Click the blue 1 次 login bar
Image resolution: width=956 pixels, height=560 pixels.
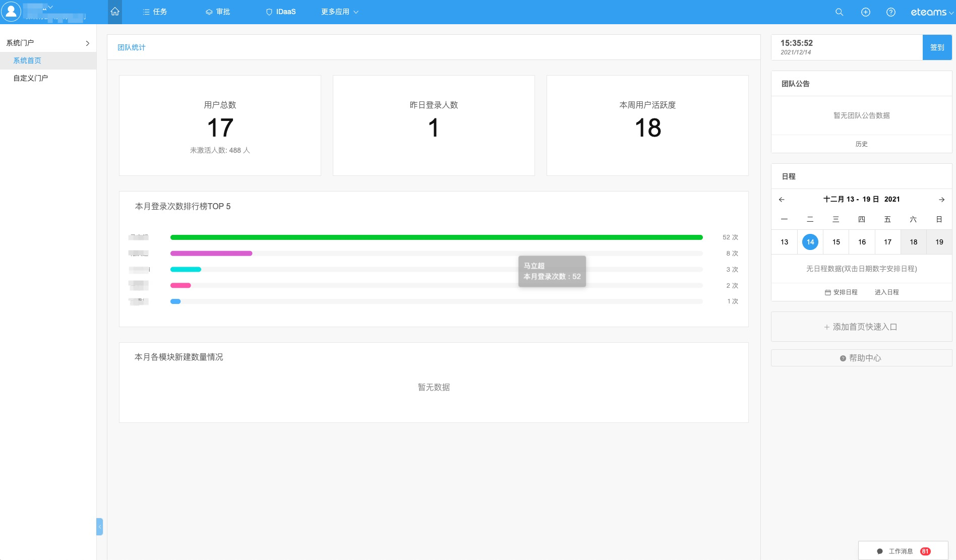click(175, 301)
